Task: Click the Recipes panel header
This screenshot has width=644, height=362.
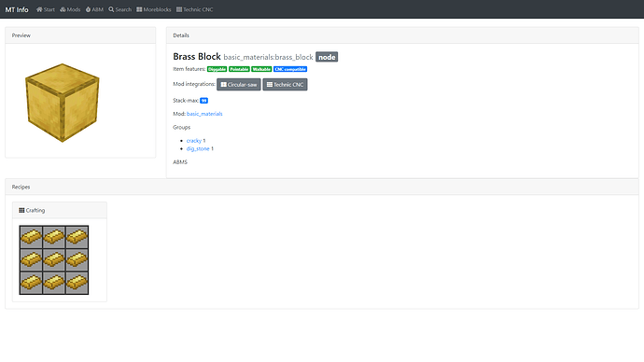Action: pyautogui.click(x=322, y=187)
